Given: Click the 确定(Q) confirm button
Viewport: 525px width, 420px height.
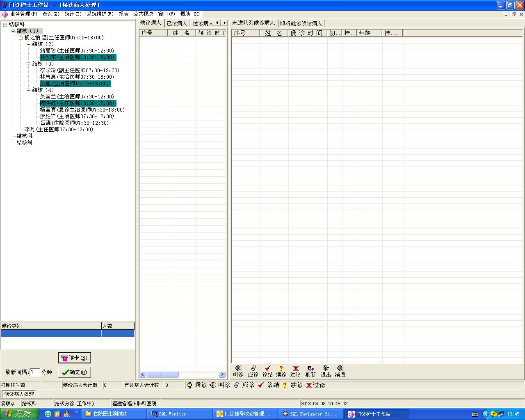Looking at the screenshot, I should pos(75,372).
